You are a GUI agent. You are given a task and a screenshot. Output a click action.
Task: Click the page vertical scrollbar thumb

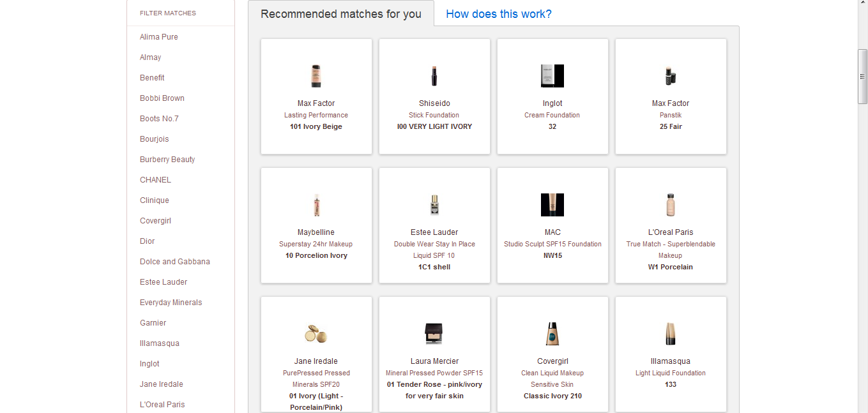coord(862,76)
